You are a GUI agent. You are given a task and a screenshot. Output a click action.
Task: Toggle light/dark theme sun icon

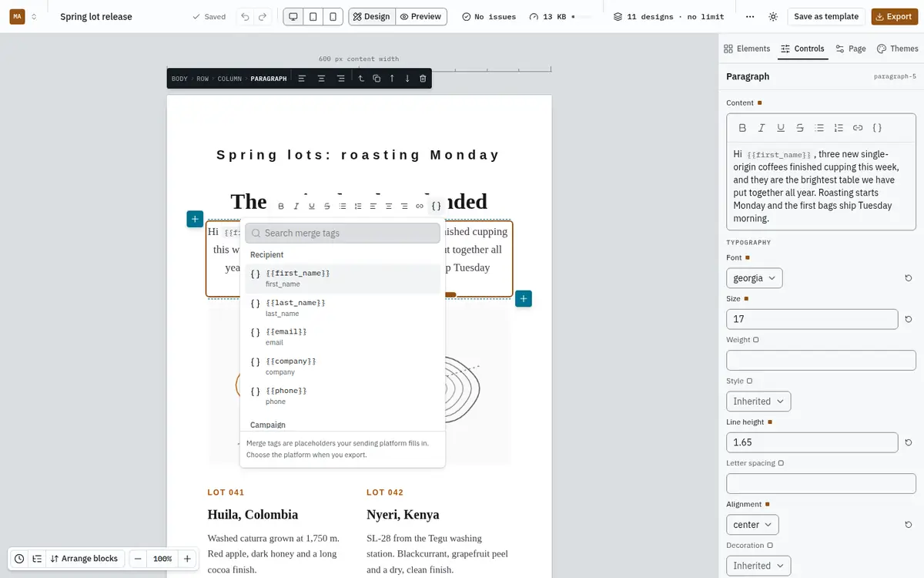click(773, 16)
